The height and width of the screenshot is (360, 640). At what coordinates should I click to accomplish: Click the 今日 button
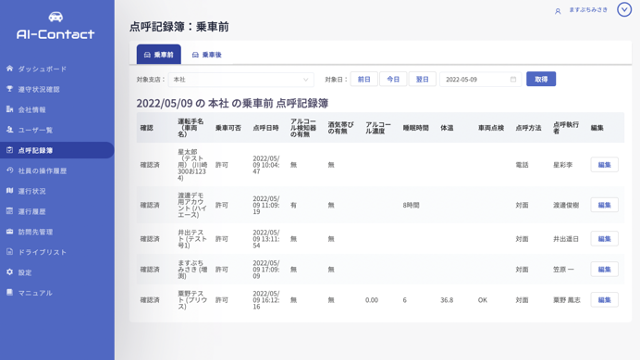(393, 79)
